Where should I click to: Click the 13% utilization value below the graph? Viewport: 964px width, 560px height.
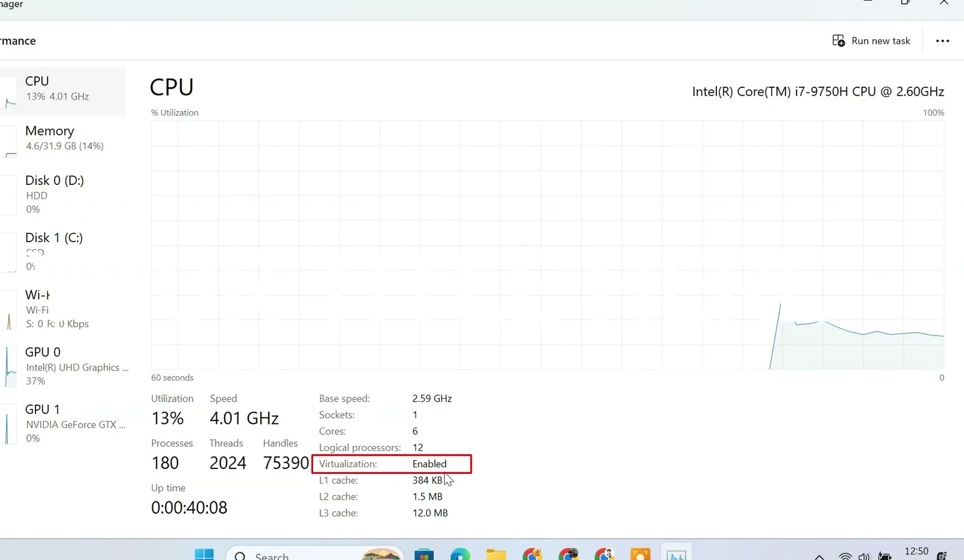(x=167, y=418)
